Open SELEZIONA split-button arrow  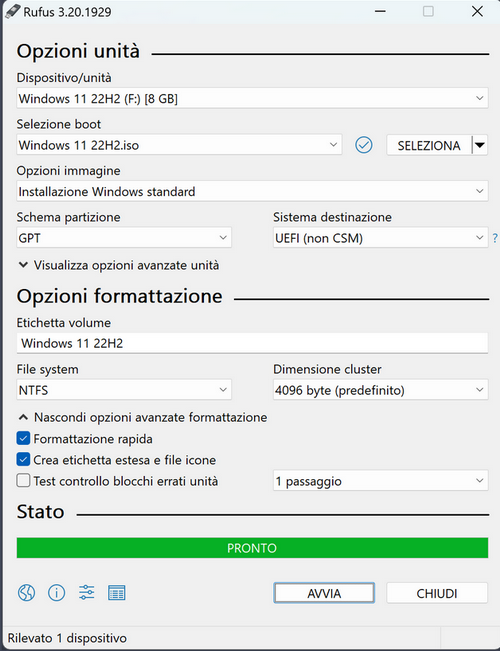tap(480, 145)
